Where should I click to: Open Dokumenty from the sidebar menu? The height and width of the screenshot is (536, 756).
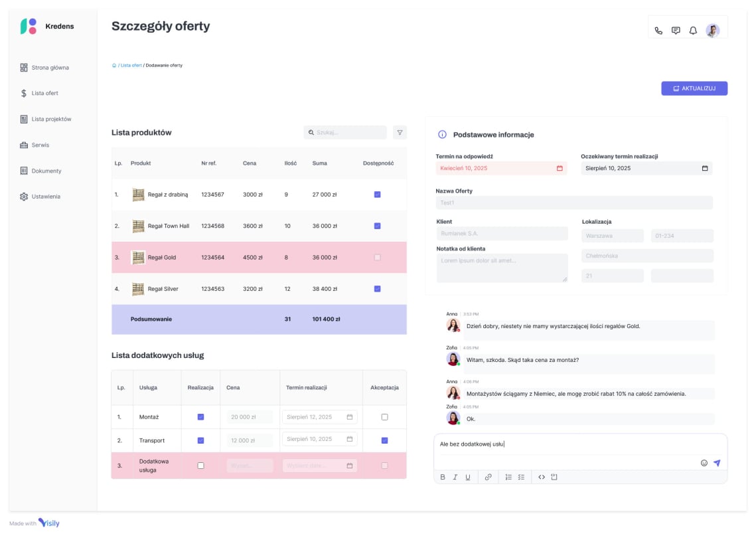46,171
